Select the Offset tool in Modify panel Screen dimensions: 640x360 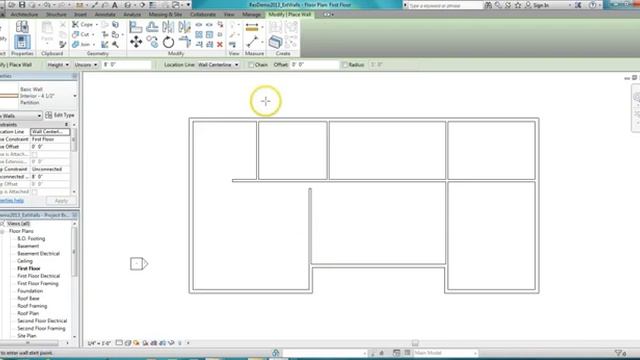(x=152, y=27)
